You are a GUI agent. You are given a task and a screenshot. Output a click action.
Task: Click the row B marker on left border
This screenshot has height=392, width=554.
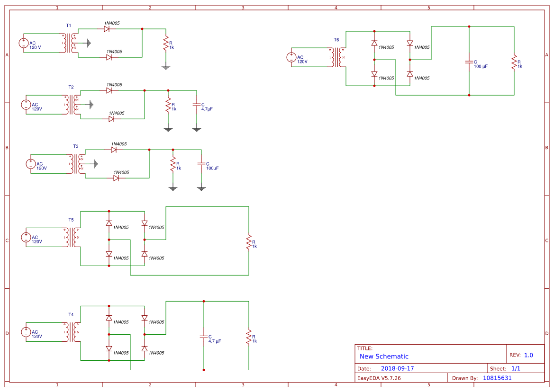click(7, 147)
